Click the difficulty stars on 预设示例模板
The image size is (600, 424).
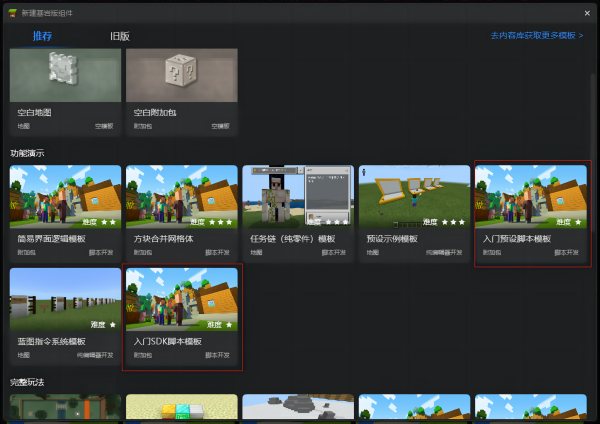coord(453,222)
